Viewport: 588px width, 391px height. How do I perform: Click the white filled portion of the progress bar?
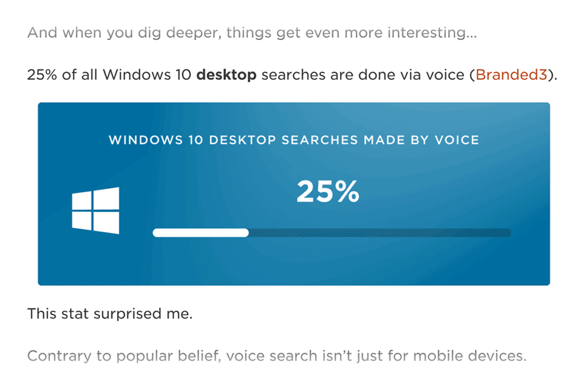200,233
